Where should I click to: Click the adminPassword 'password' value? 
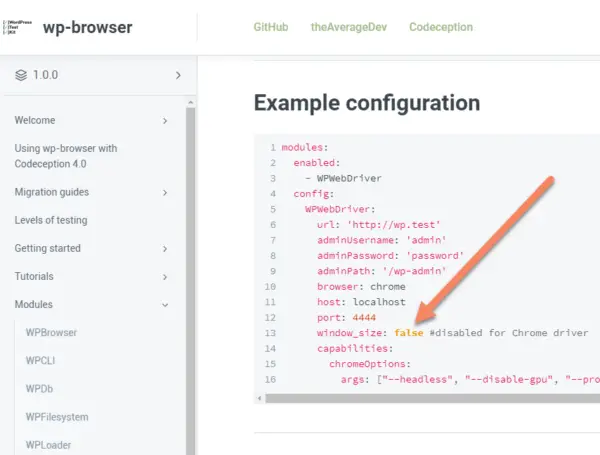(435, 256)
